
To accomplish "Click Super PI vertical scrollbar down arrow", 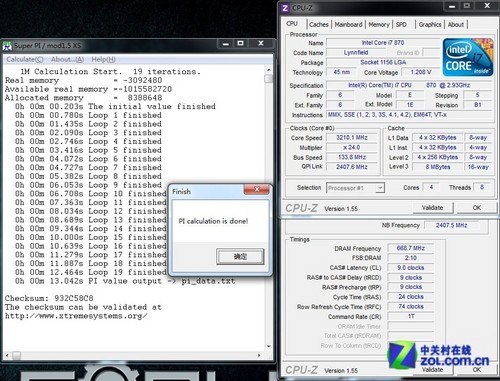I will pos(269,346).
